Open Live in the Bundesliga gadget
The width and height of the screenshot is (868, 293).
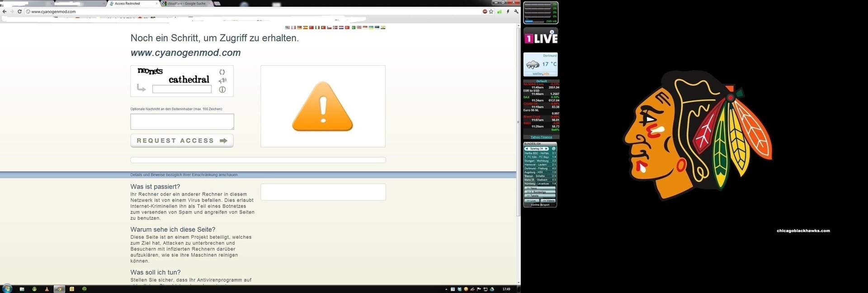point(532,200)
